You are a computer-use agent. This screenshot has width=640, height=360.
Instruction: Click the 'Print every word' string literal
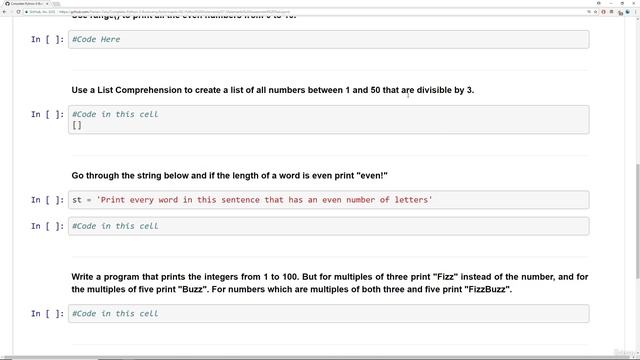point(264,200)
